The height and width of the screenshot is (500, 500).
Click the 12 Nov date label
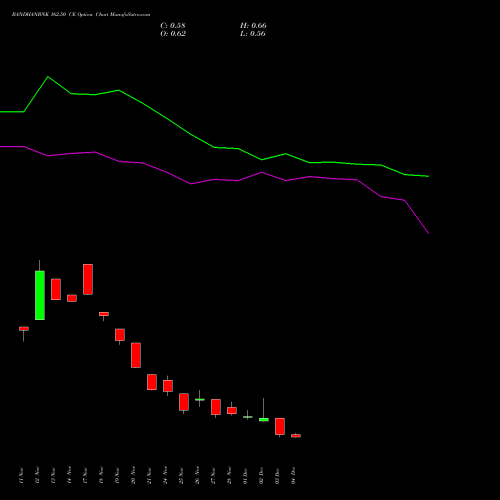[37, 475]
